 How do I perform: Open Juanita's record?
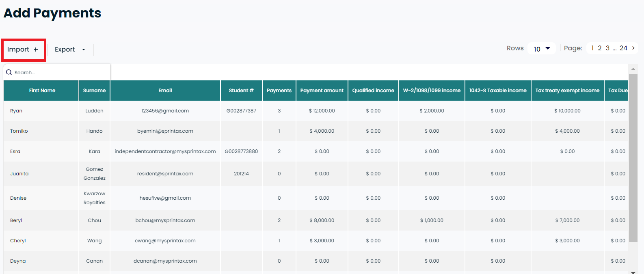coord(19,174)
